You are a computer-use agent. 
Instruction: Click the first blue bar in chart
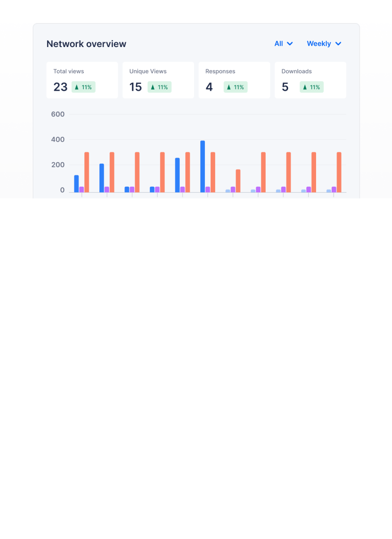click(76, 184)
